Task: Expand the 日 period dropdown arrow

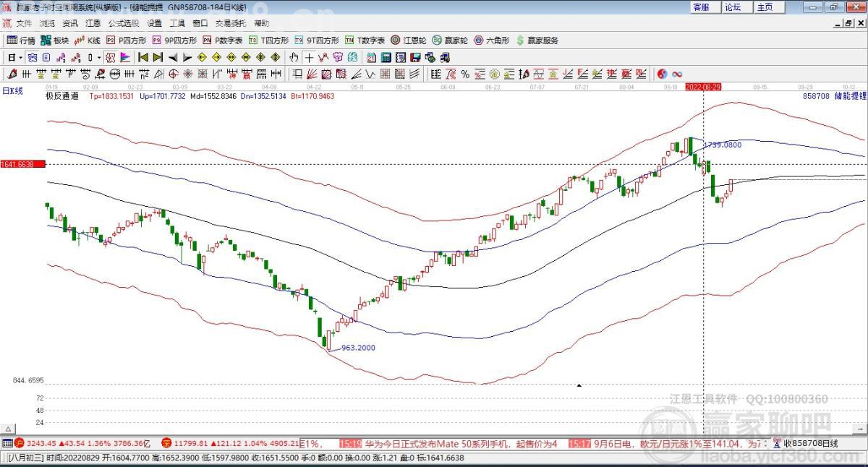Action: click(x=21, y=57)
